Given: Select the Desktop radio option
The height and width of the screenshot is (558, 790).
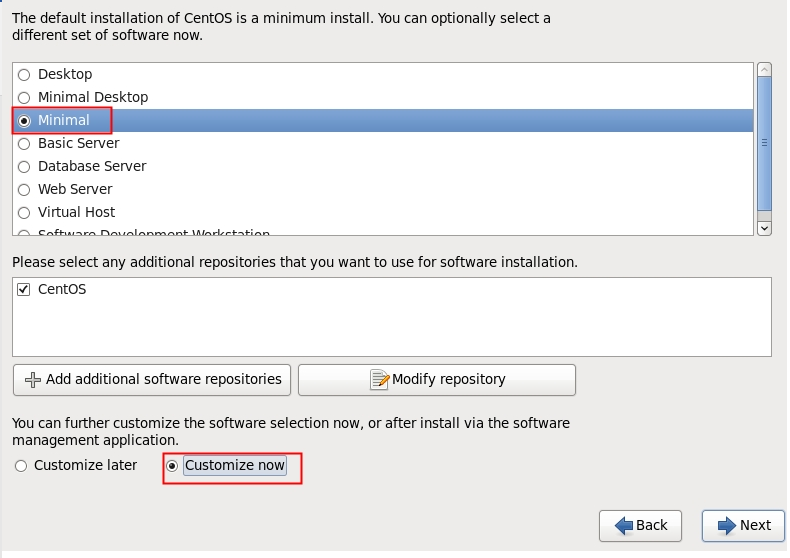Looking at the screenshot, I should (24, 75).
